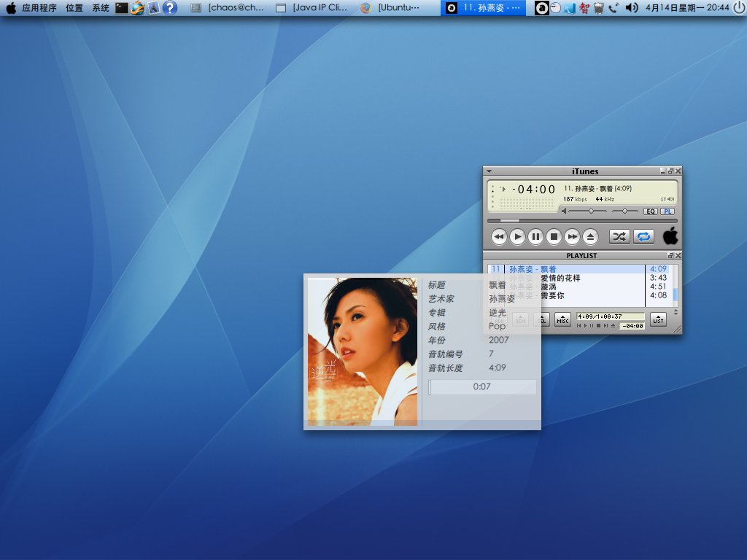Viewport: 747px width, 560px height.
Task: Switch to the 11. 孙燕姿 taskbar window
Action: pos(484,7)
